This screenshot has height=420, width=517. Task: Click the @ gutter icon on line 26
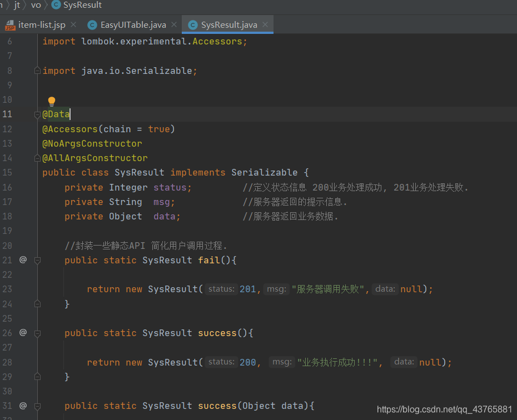[23, 333]
